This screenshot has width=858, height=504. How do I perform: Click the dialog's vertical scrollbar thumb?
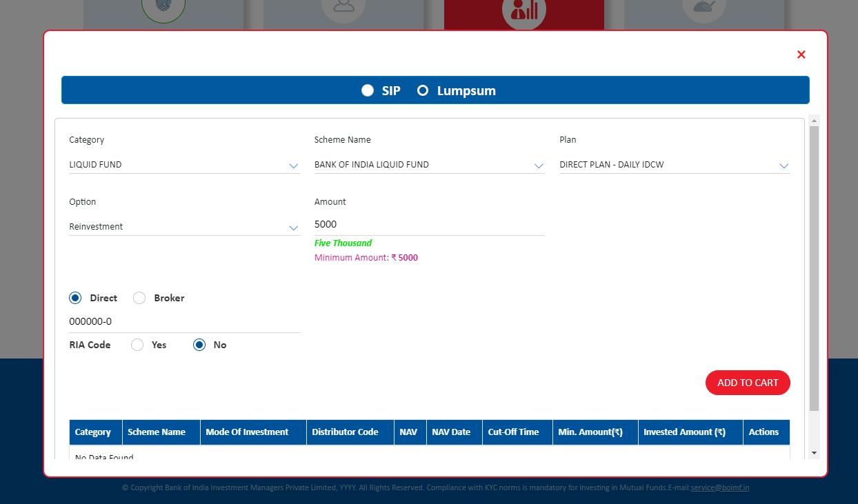pos(814,268)
